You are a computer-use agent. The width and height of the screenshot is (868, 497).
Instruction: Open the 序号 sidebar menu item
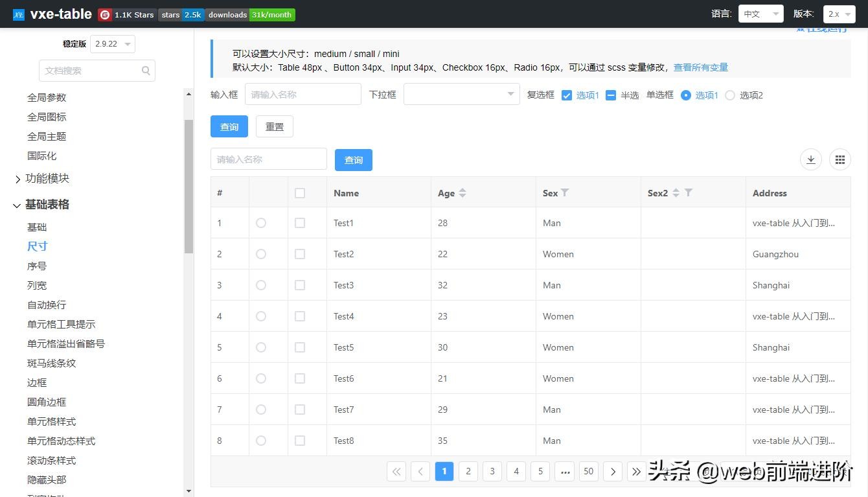pos(37,266)
